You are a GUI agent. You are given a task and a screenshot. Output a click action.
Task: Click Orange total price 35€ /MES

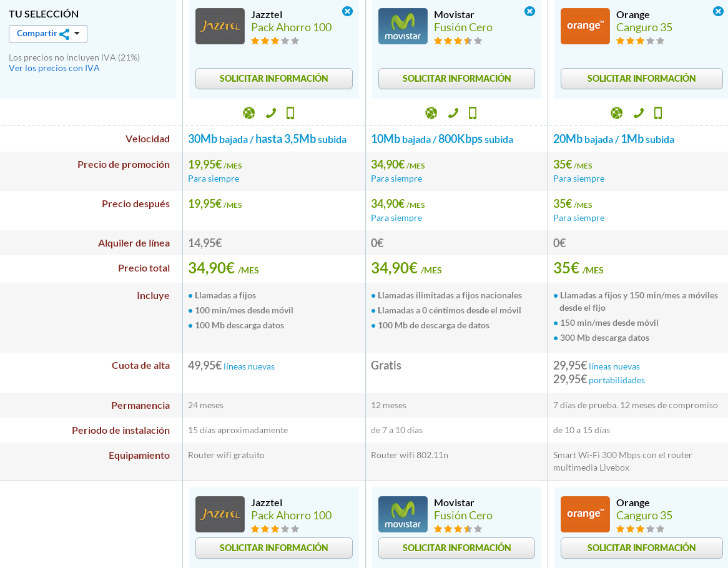pyautogui.click(x=578, y=268)
